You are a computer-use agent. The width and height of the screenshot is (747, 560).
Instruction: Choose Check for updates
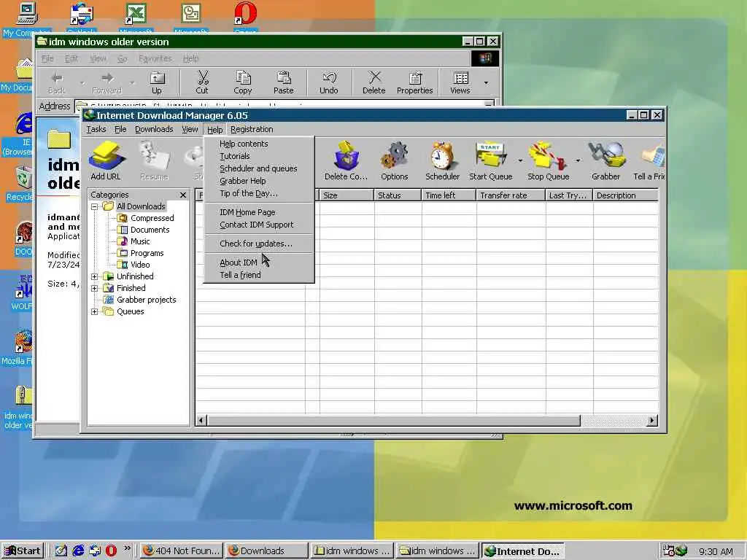(x=259, y=244)
